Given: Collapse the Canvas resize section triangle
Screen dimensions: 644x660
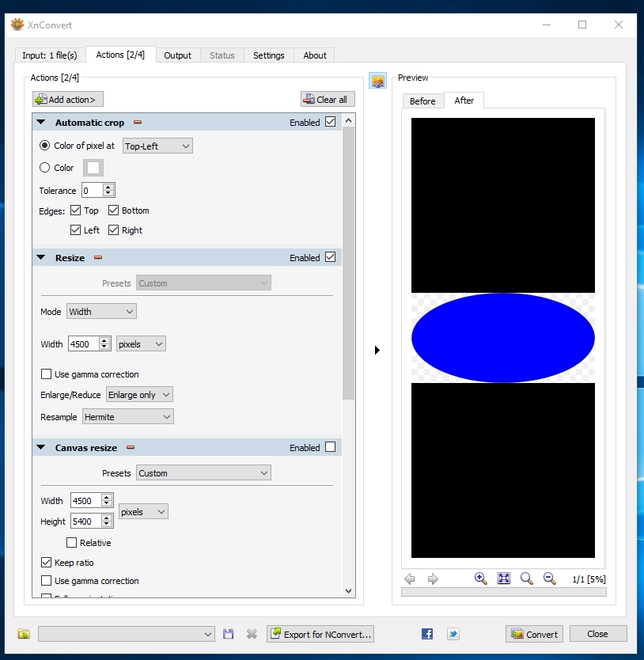Looking at the screenshot, I should point(41,447).
